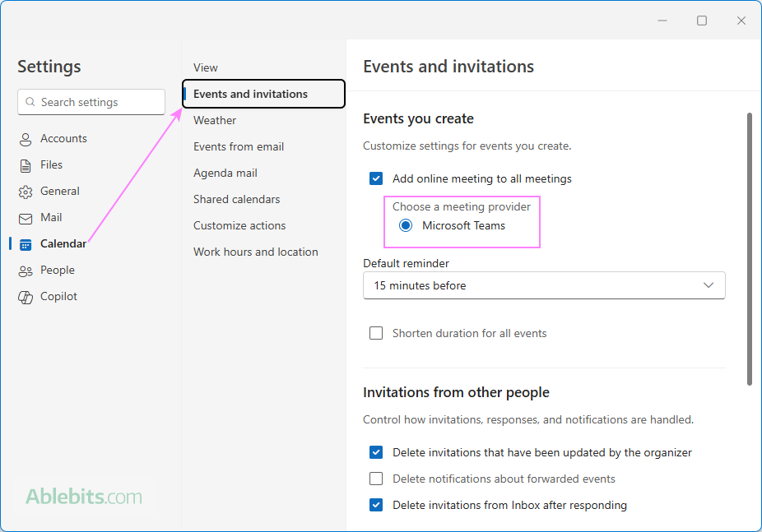
Task: Select Work hours and location
Action: [x=256, y=252]
